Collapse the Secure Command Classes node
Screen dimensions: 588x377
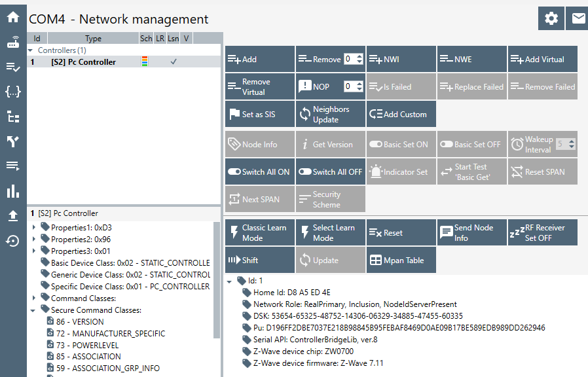pyautogui.click(x=34, y=310)
